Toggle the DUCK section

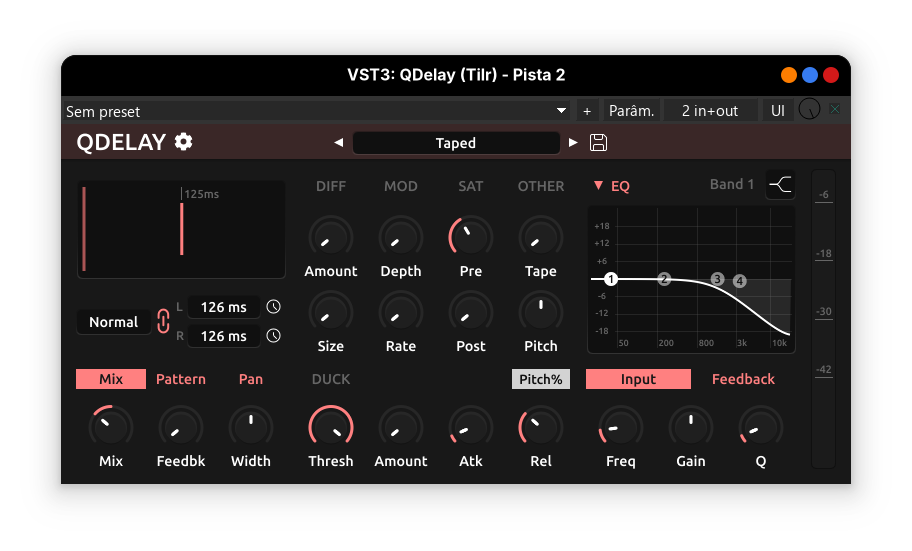pos(331,379)
